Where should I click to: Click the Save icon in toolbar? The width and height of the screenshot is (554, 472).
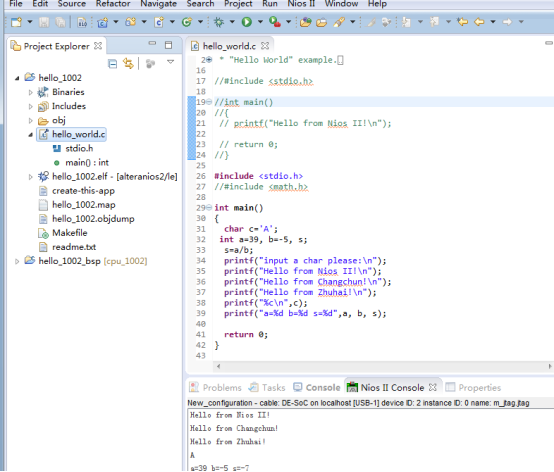pos(44,22)
